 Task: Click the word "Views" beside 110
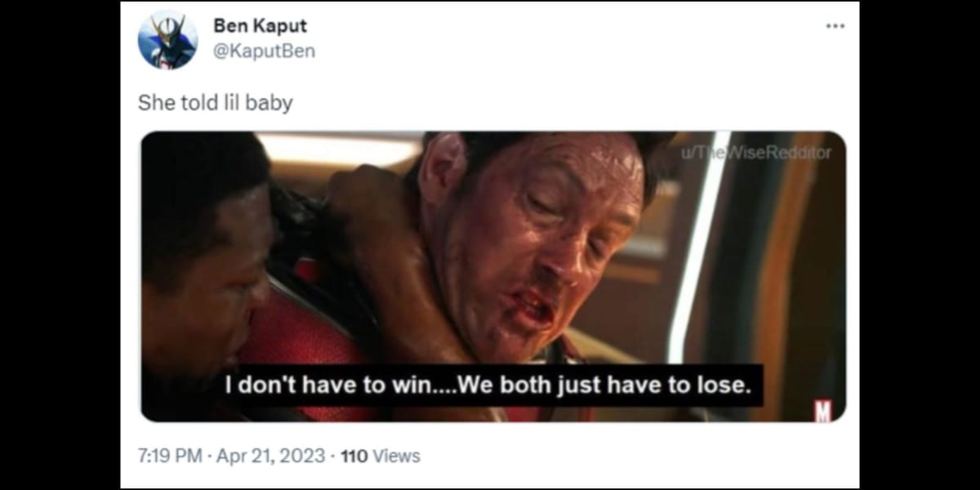[396, 456]
